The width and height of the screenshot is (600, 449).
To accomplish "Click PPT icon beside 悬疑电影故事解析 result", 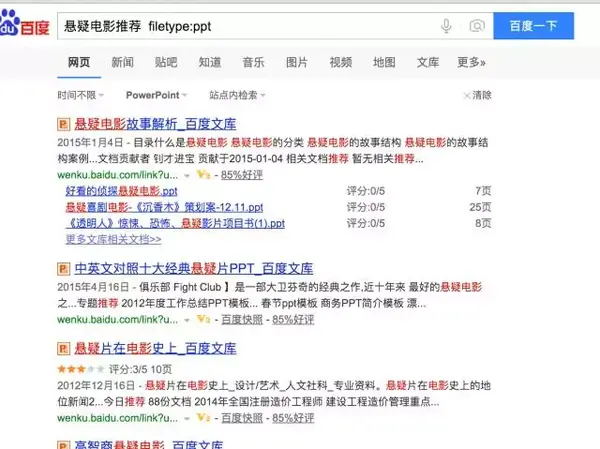I will point(64,124).
